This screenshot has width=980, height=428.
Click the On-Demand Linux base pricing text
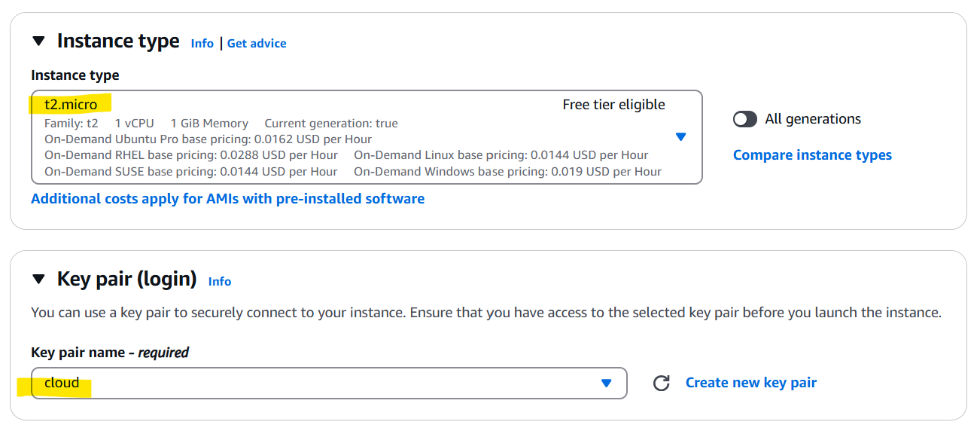coord(501,155)
